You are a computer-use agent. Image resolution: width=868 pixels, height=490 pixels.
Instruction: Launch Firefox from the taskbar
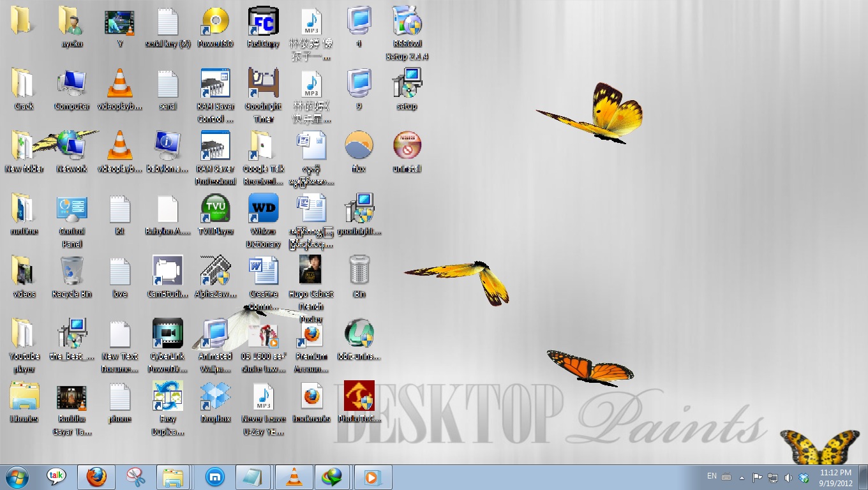click(96, 477)
